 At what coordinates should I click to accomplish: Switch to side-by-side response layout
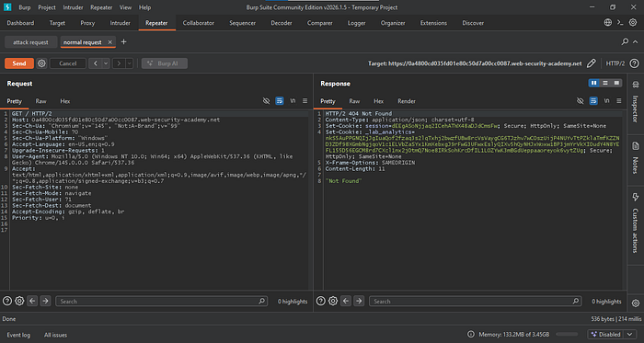(594, 83)
